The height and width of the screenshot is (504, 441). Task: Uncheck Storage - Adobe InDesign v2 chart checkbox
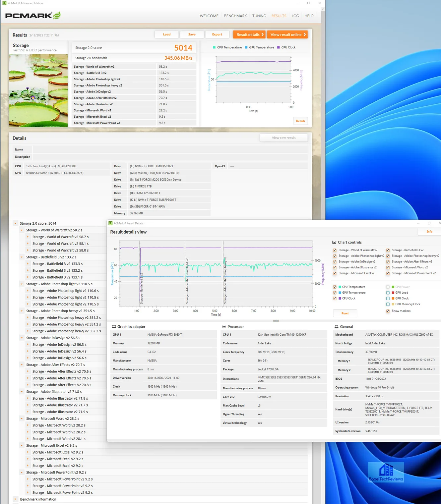pyautogui.click(x=335, y=262)
